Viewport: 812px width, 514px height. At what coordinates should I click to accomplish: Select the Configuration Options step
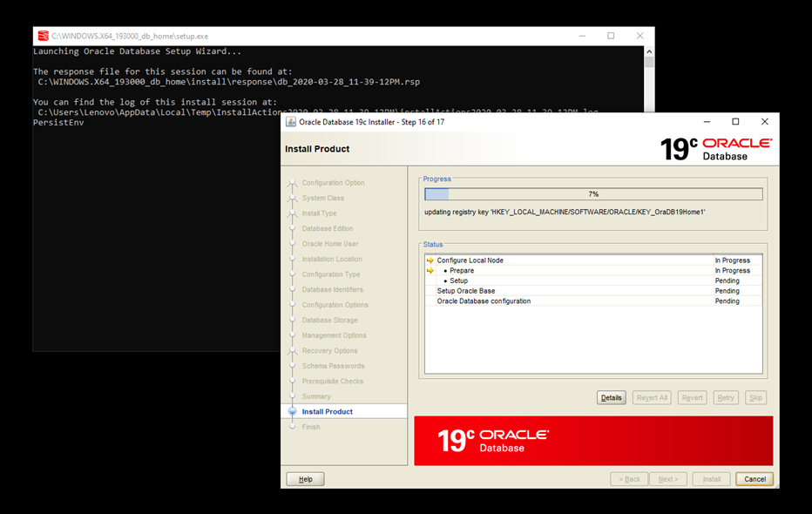tap(335, 305)
